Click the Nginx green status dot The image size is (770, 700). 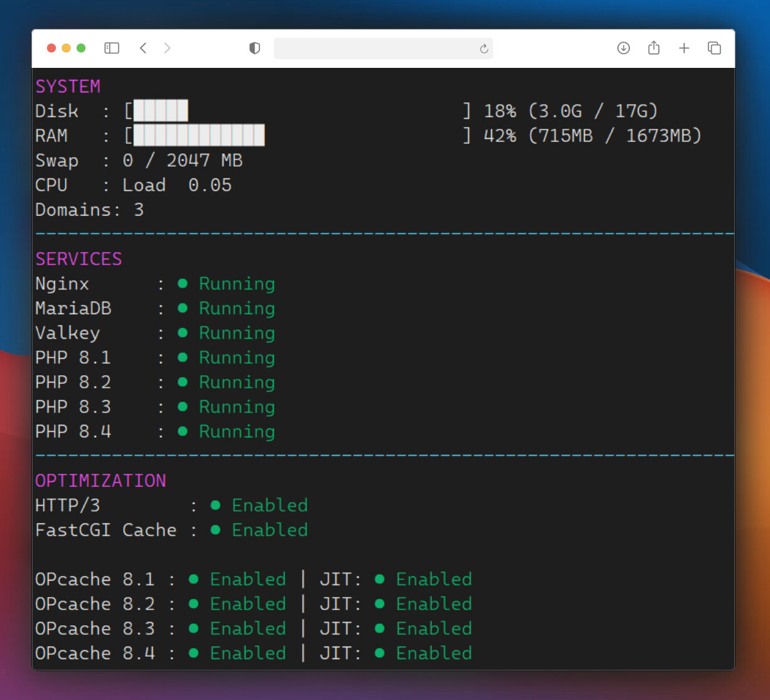tap(183, 283)
